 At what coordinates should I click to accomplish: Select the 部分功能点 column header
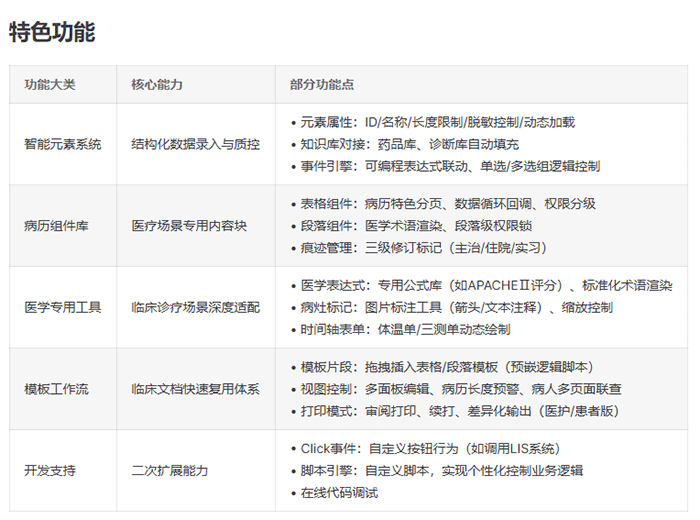[x=323, y=85]
